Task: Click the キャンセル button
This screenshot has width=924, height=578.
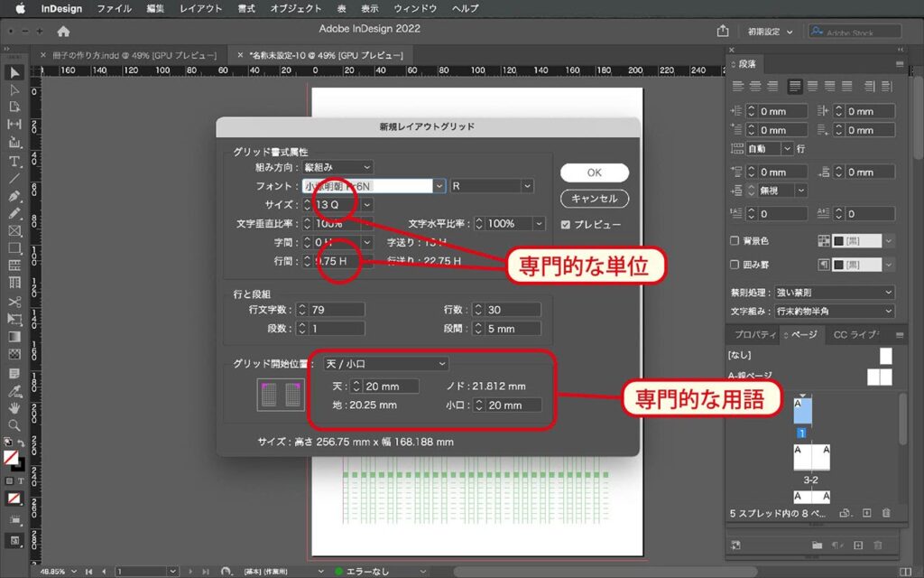Action: tap(595, 199)
